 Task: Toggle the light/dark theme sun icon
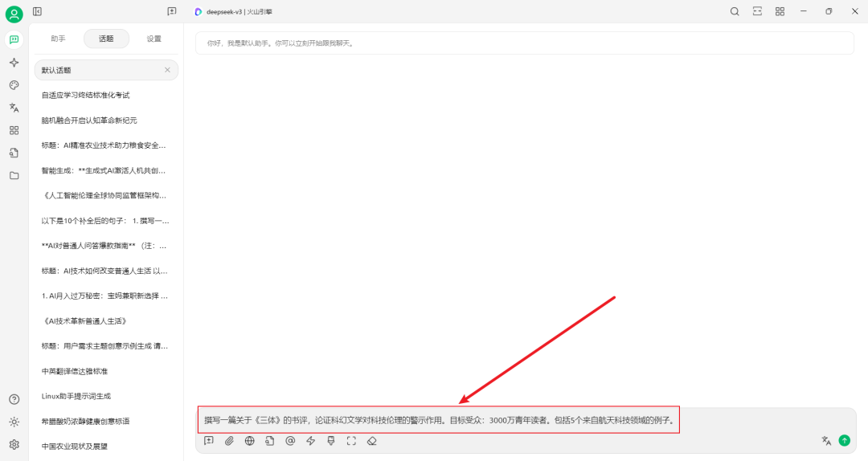[x=14, y=422]
